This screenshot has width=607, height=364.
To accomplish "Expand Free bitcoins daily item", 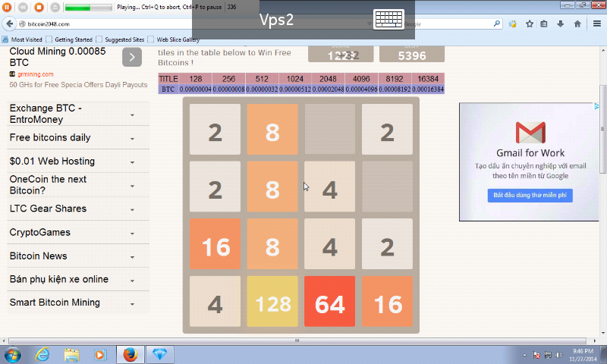I will tap(78, 138).
